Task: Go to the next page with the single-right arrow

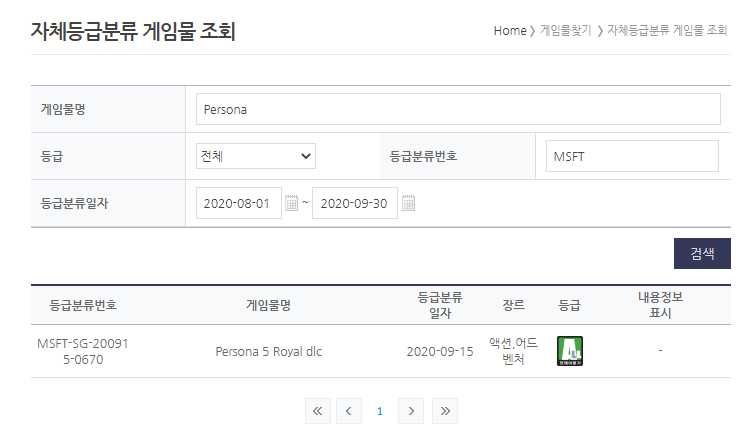Action: pos(411,411)
